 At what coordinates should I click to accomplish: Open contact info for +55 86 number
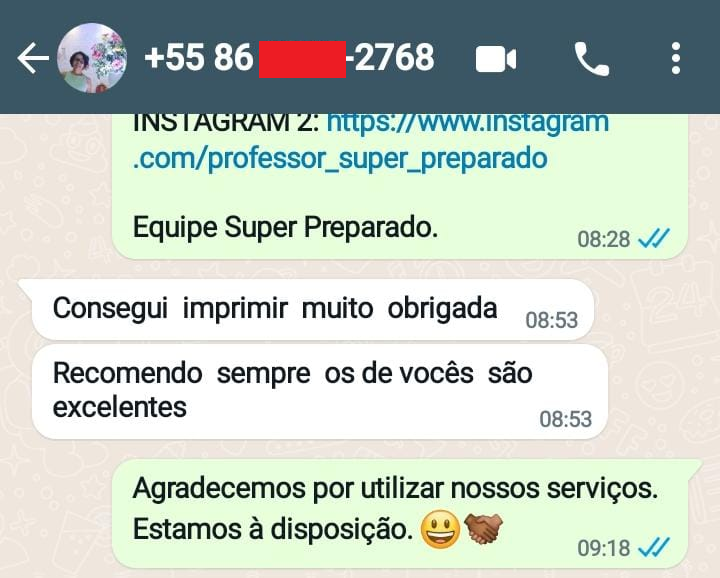[289, 58]
